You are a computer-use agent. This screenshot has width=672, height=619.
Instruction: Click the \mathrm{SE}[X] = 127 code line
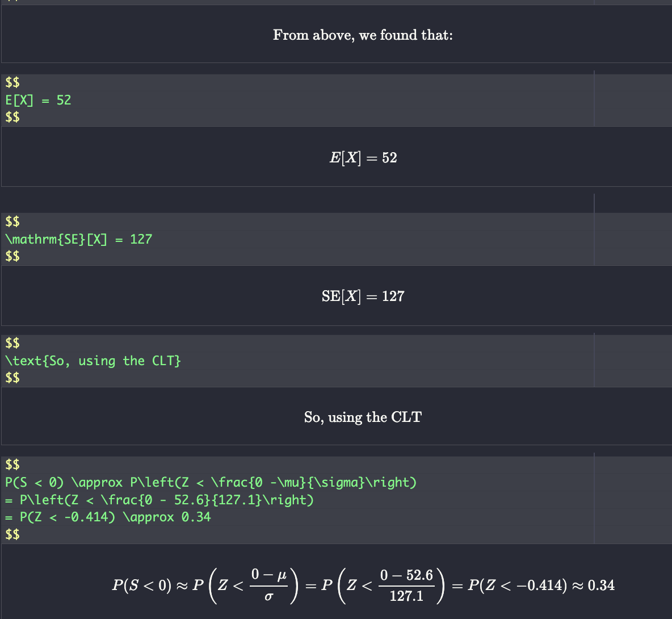[x=78, y=239]
